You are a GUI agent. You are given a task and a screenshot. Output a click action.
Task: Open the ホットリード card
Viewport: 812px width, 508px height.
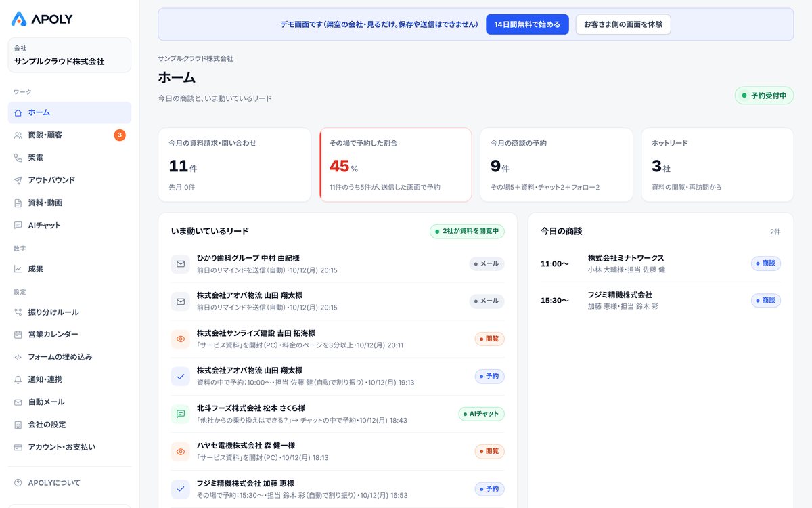[717, 165]
